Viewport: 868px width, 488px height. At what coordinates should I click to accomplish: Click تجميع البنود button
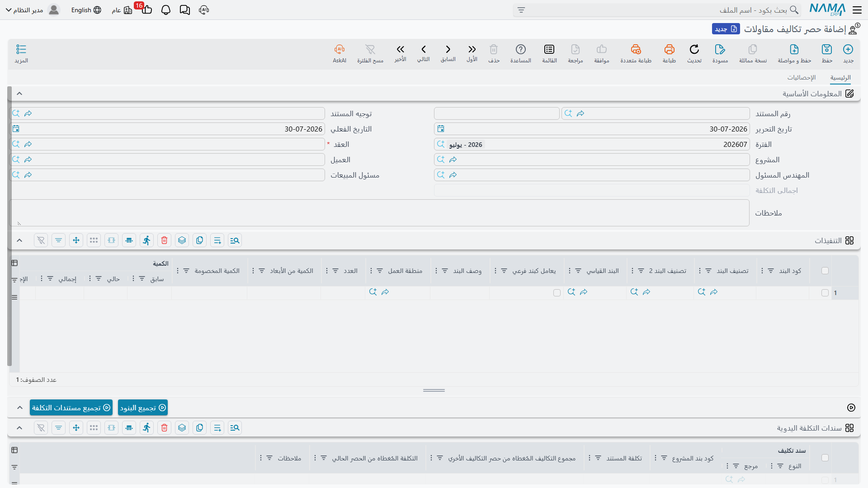tap(143, 408)
